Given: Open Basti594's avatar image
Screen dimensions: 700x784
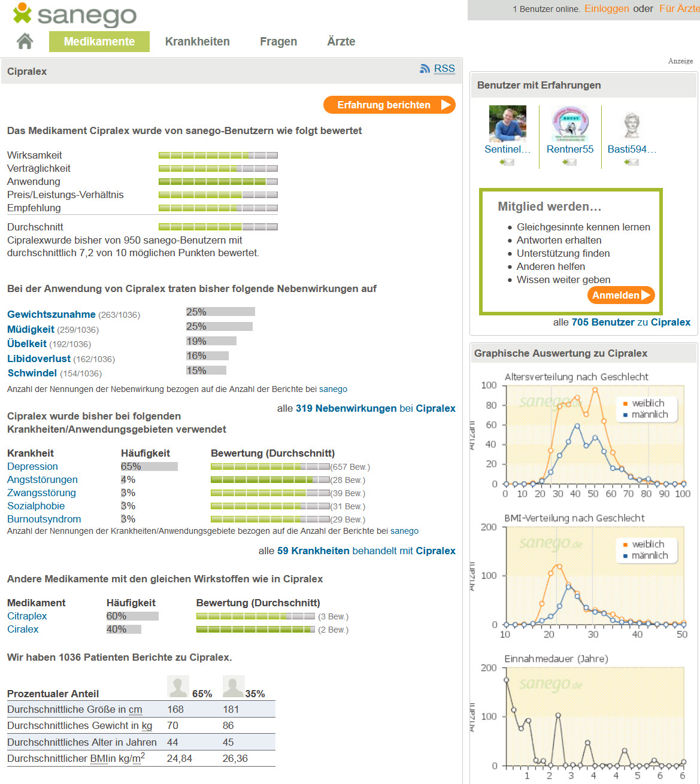Looking at the screenshot, I should click(632, 124).
